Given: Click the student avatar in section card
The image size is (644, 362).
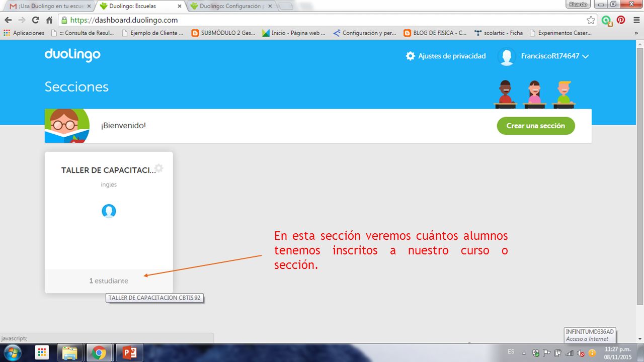Looking at the screenshot, I should tap(109, 211).
